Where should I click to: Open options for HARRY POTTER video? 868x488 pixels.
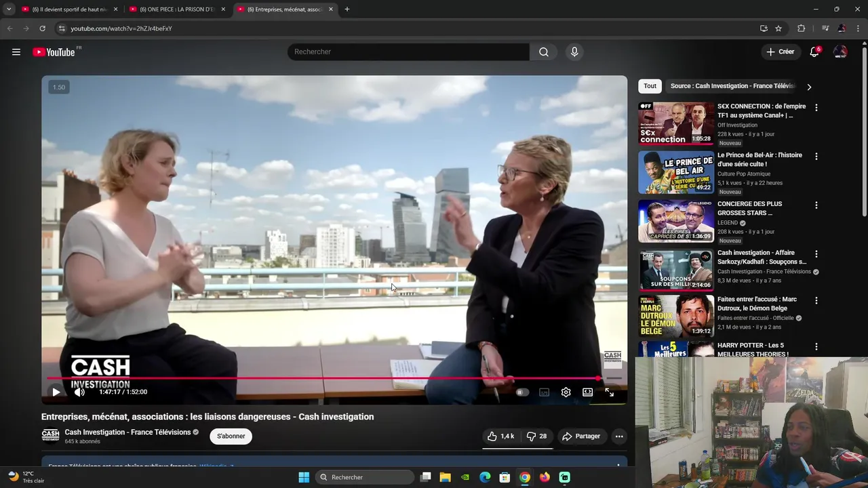(x=816, y=347)
